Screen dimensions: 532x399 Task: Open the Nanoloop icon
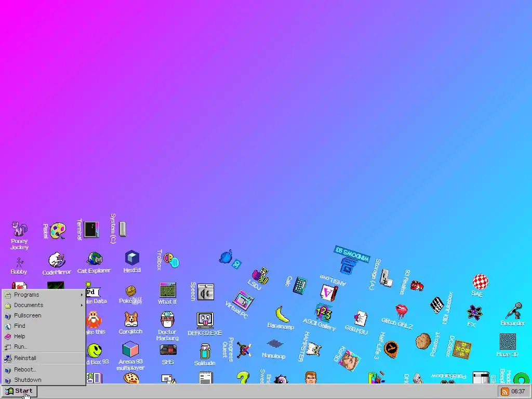pyautogui.click(x=275, y=344)
